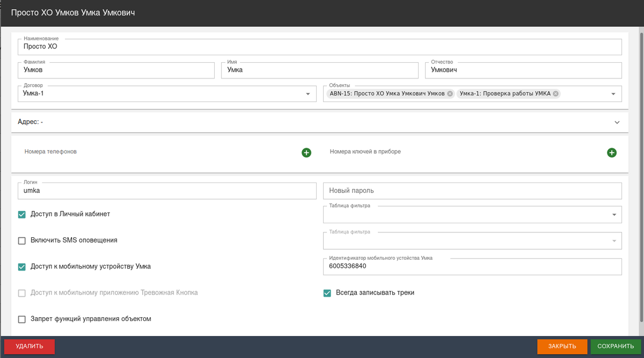
Task: Remove the ABN-15 object chip
Action: [x=450, y=93]
